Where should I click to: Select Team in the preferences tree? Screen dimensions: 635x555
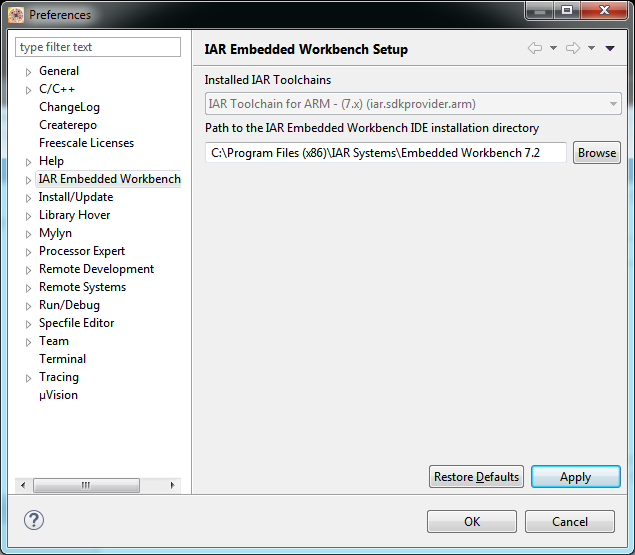point(54,341)
